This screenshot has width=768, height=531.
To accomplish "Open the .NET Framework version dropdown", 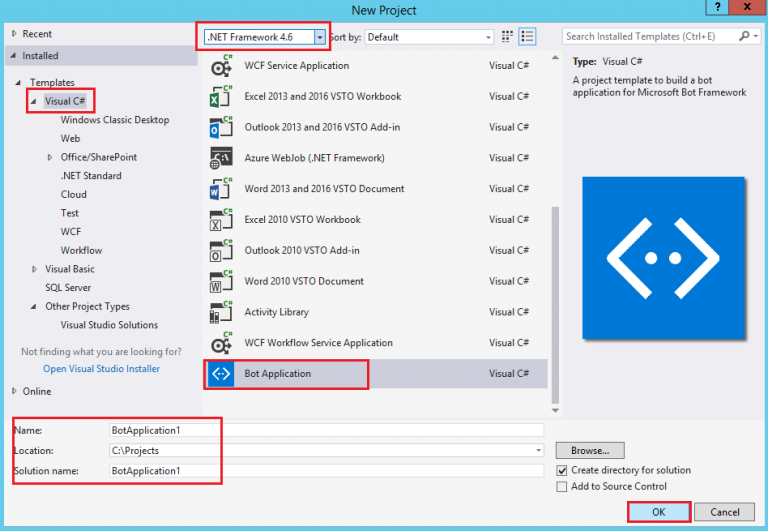I will (x=265, y=37).
